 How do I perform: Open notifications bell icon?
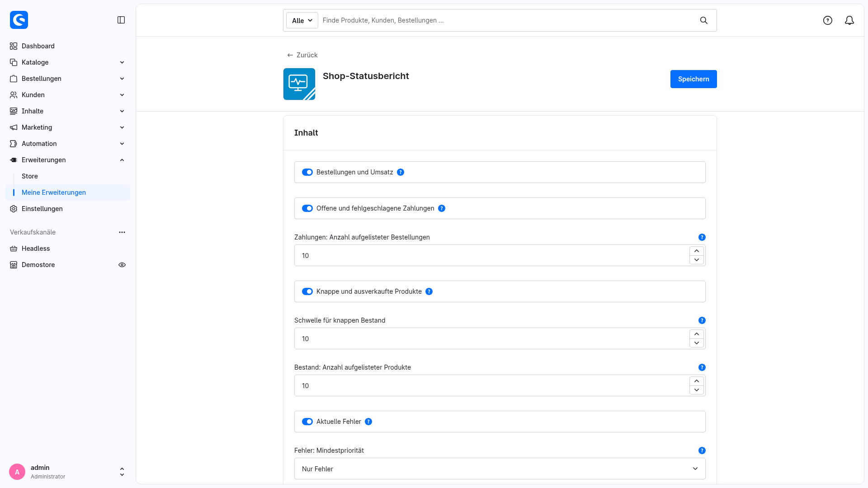pos(849,20)
